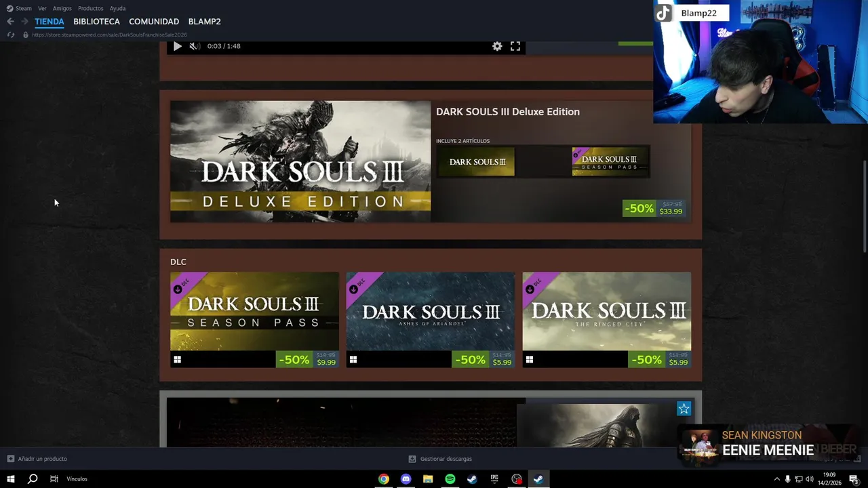The height and width of the screenshot is (488, 868).
Task: Click Añadir un producto
Action: pos(37,459)
